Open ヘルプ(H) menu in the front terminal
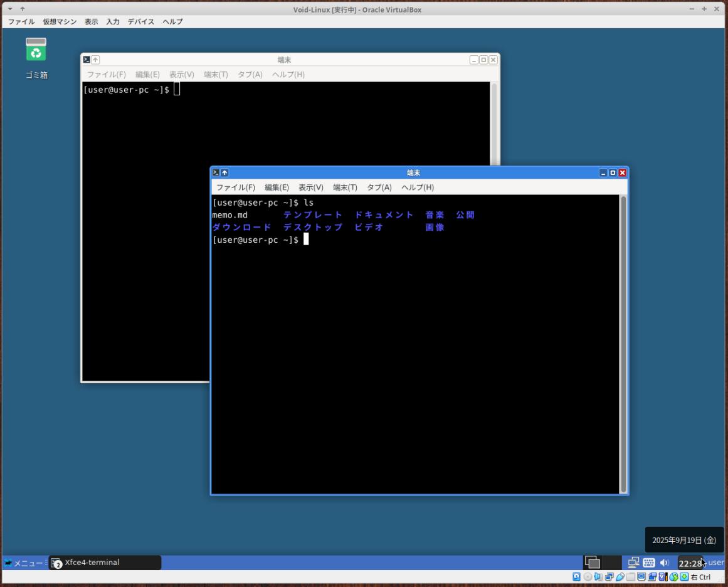Screen dimensions: 728x587 418,187
